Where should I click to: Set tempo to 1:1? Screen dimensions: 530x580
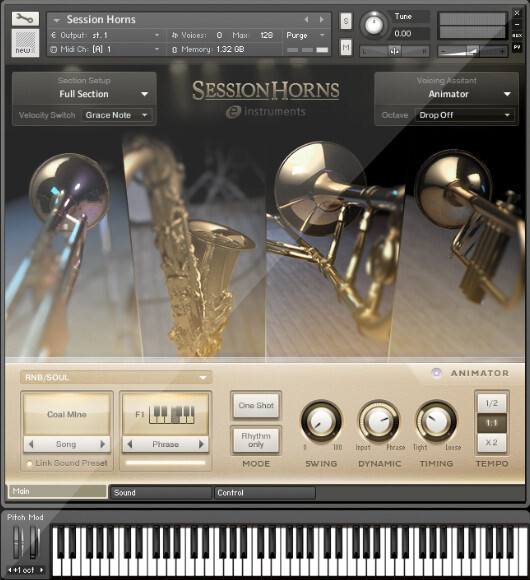(492, 423)
